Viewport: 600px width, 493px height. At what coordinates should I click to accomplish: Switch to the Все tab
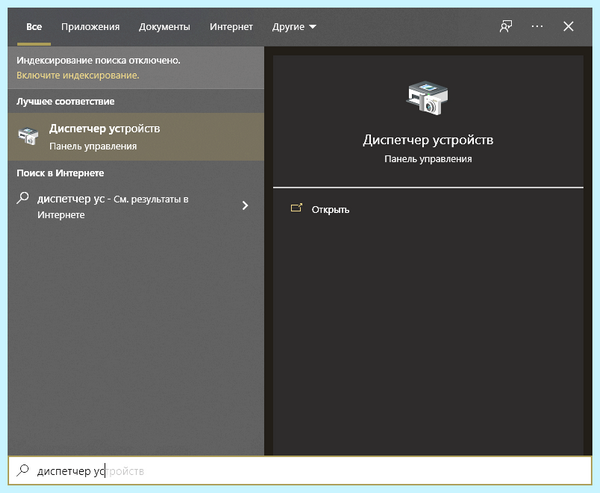click(34, 27)
